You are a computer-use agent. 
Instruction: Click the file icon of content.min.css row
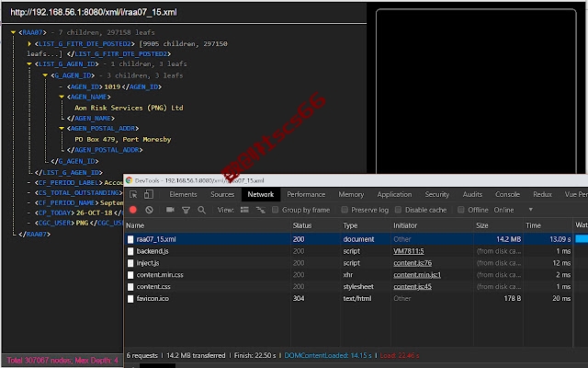(x=130, y=275)
